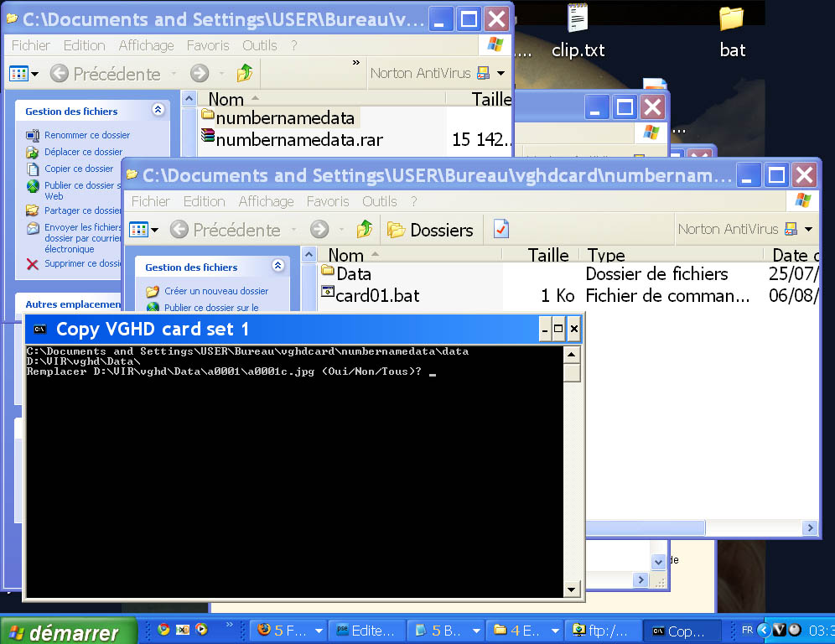
Task: Collapse the Gestion des fichiers panel in the front window
Action: [278, 267]
